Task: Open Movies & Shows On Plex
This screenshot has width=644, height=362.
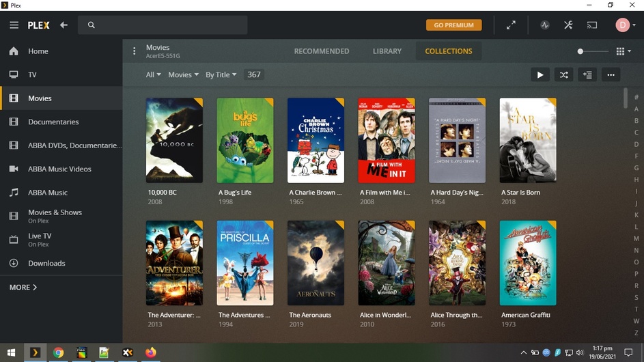Action: [61, 216]
